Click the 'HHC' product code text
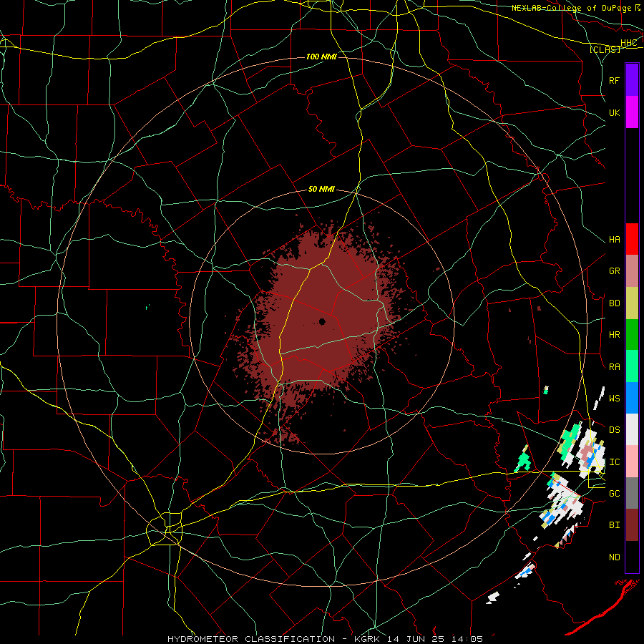 click(x=629, y=43)
